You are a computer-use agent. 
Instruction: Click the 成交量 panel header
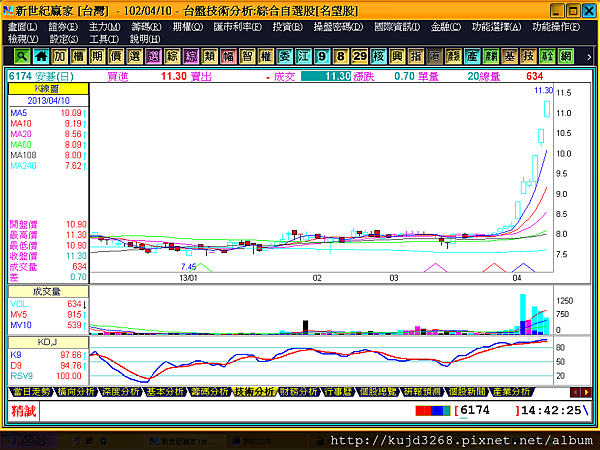[x=48, y=292]
